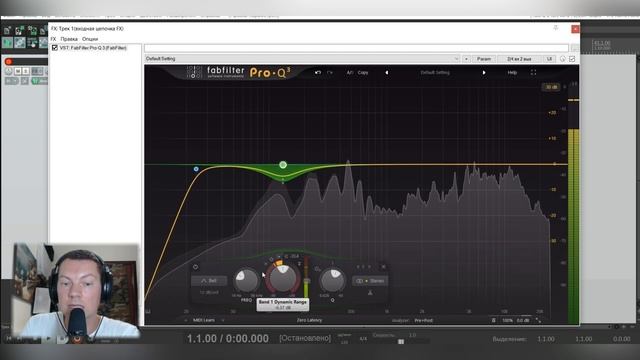
Task: Select the green band 1 node on the EQ curve
Action: click(x=283, y=165)
